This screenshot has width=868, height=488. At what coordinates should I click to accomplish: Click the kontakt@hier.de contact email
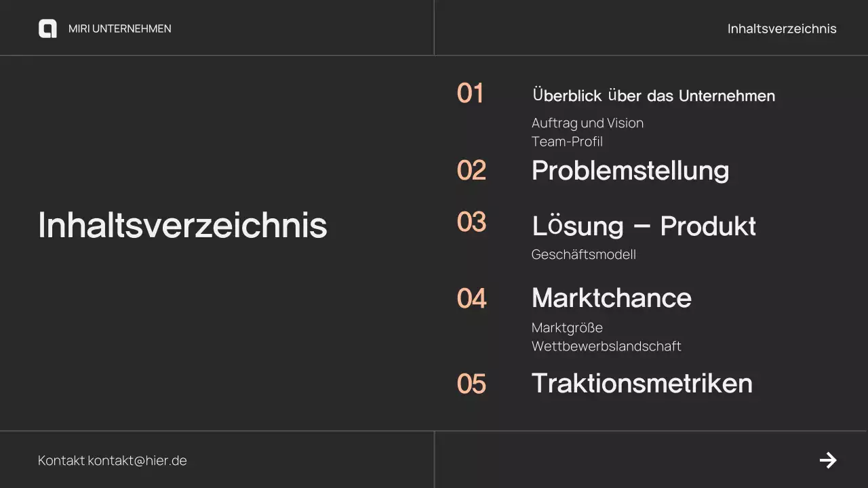137,461
